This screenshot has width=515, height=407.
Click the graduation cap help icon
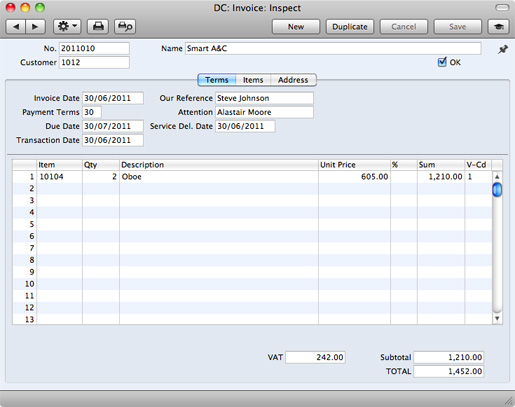coord(499,27)
